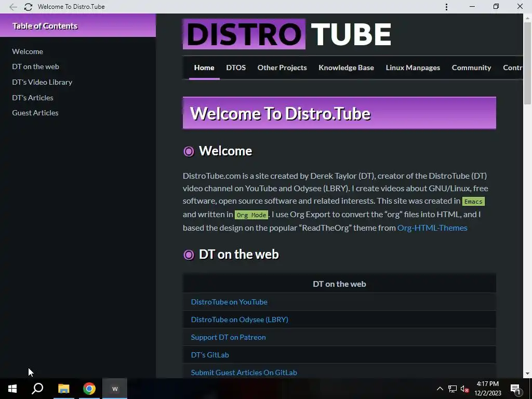
Task: Open the Community nav tab
Action: coord(471,68)
